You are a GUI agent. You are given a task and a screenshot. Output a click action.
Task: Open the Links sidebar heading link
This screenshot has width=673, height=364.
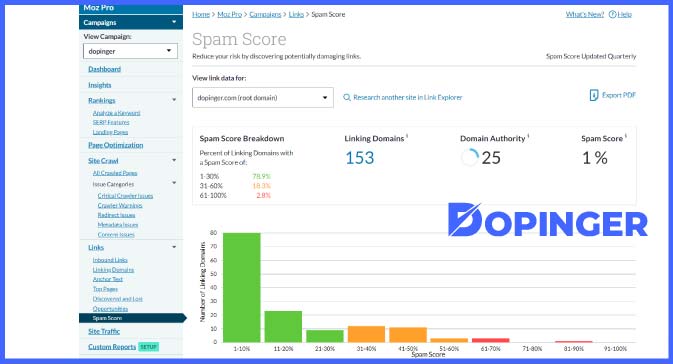[x=96, y=248]
